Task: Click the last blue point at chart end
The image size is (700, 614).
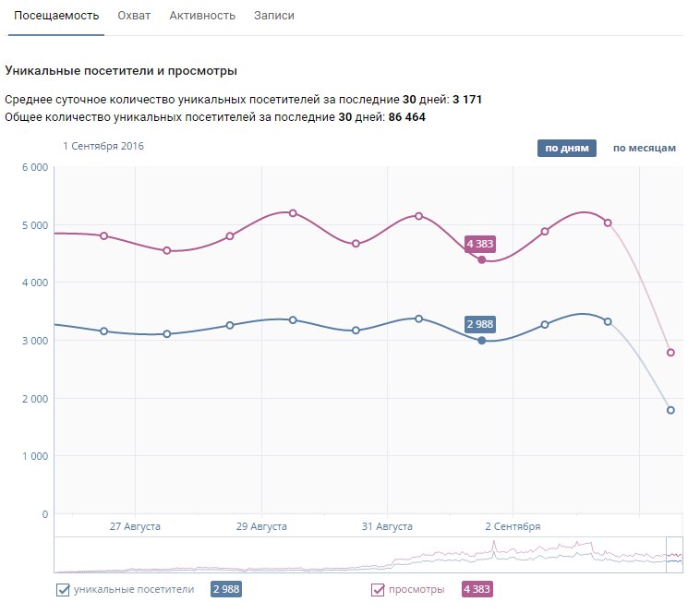Action: pos(670,410)
